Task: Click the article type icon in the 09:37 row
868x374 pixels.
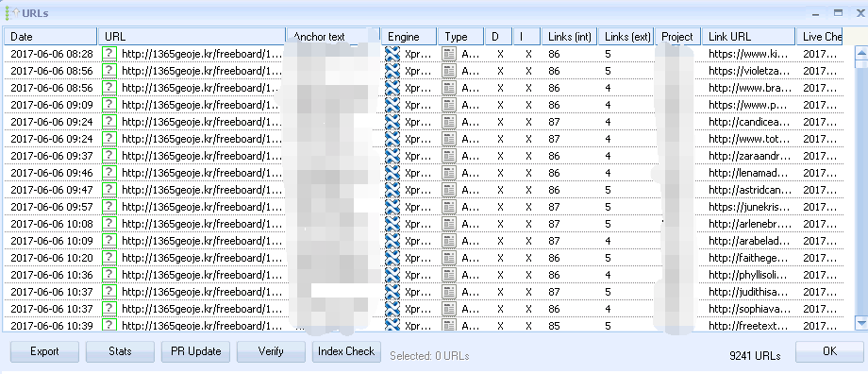Action: (449, 156)
